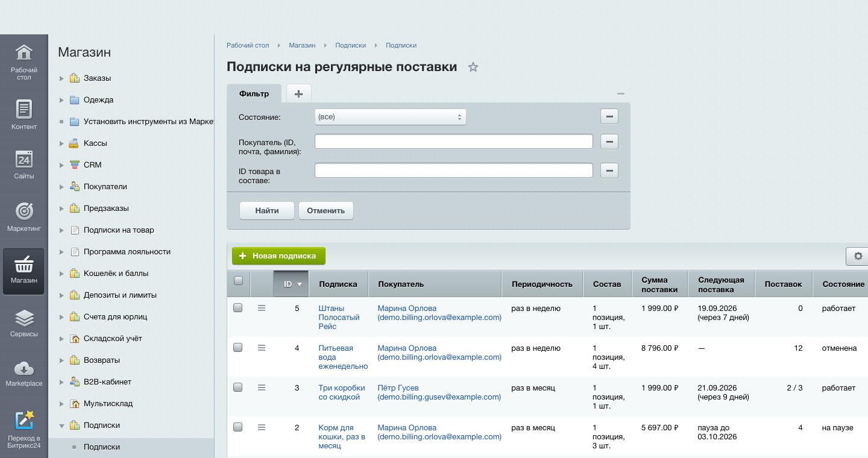This screenshot has height=458, width=868.
Task: Open Складской учёт in the menu tree
Action: point(113,339)
